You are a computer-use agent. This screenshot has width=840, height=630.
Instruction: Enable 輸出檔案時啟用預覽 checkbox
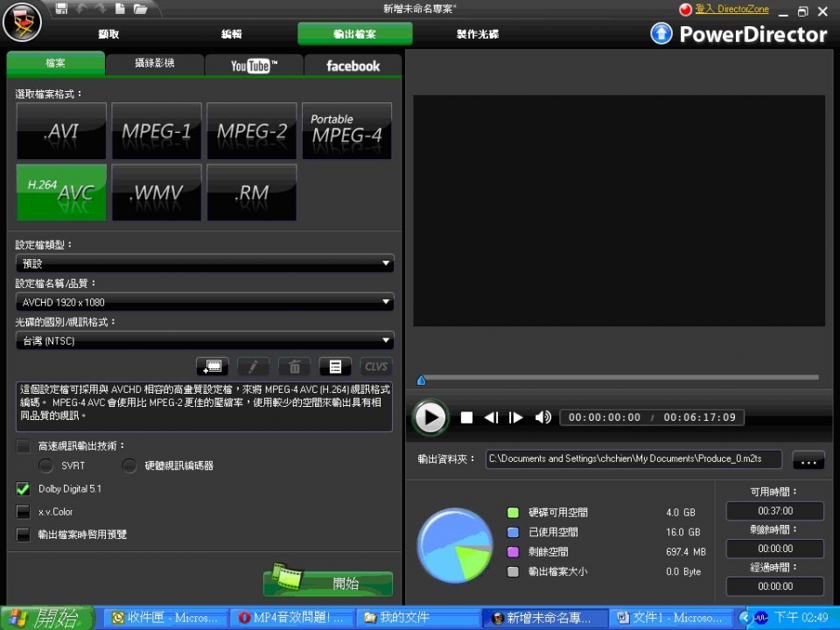pos(24,534)
